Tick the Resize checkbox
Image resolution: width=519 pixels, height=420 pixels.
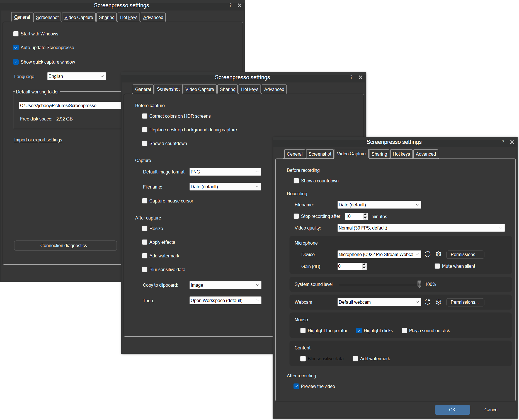(x=145, y=228)
